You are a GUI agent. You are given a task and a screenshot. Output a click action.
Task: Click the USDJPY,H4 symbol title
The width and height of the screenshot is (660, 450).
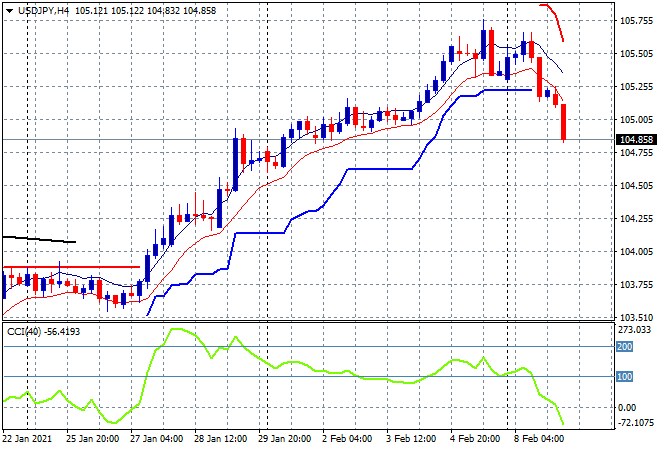pos(43,11)
